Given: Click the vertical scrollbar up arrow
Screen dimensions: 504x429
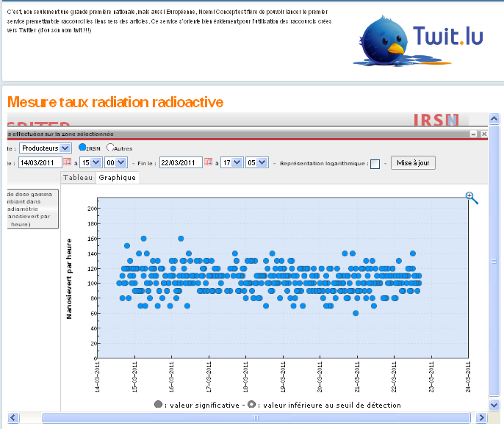Looking at the screenshot, I should point(494,118).
